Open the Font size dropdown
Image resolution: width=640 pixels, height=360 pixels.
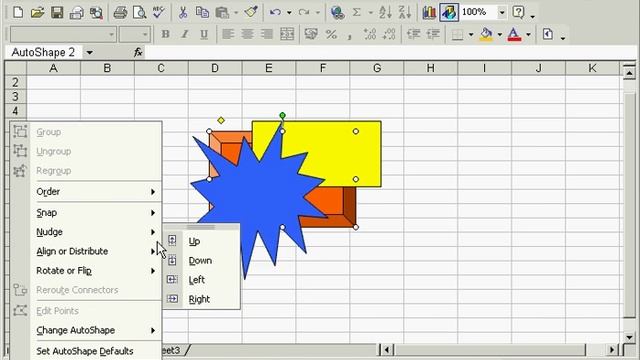145,35
